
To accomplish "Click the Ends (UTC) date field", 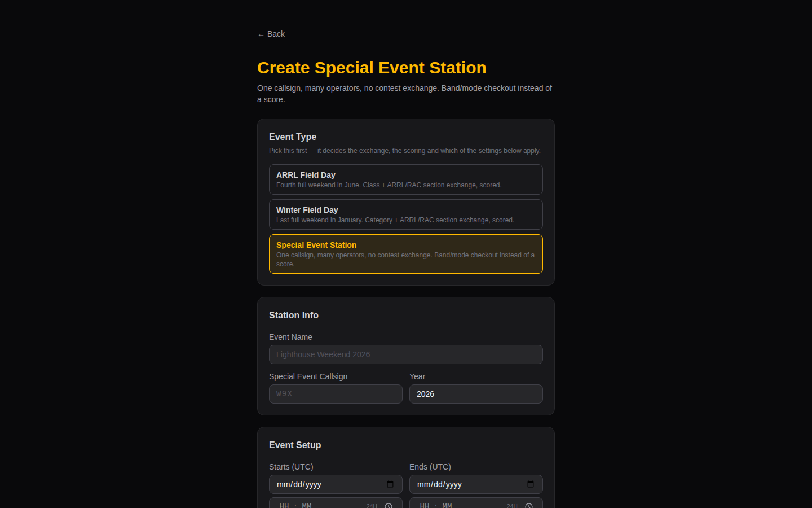I will pos(476,484).
